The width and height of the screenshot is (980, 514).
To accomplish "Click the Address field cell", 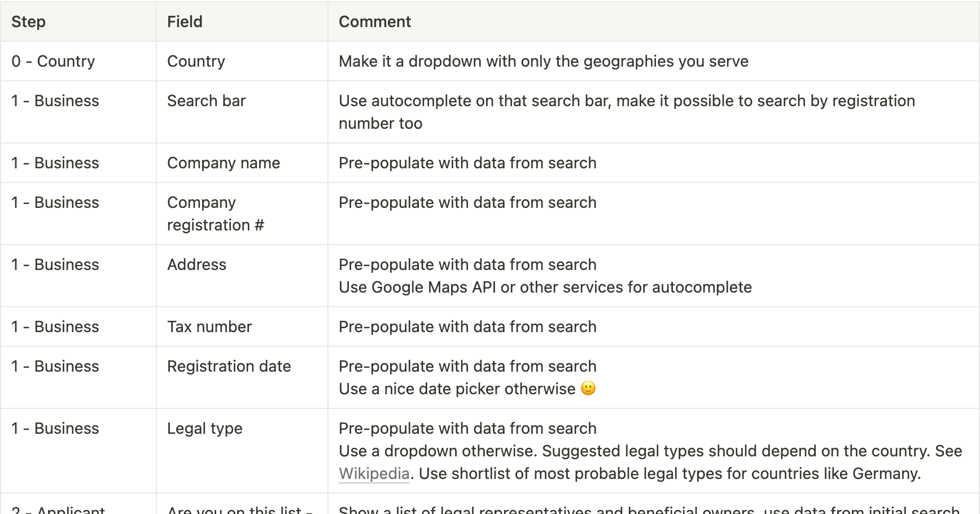I will tap(242, 276).
